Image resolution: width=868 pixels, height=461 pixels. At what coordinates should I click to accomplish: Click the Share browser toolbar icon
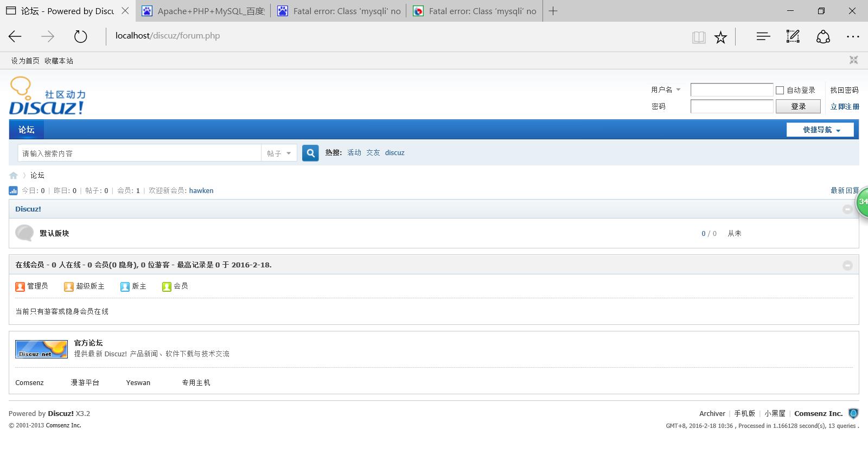823,36
